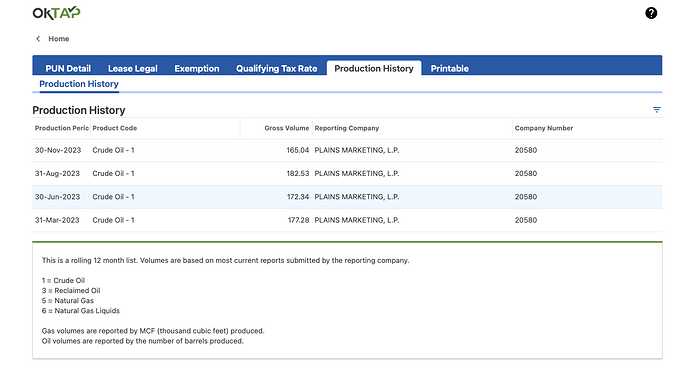Click the back chevron beside Home
This screenshot has width=690, height=370.
(x=38, y=39)
